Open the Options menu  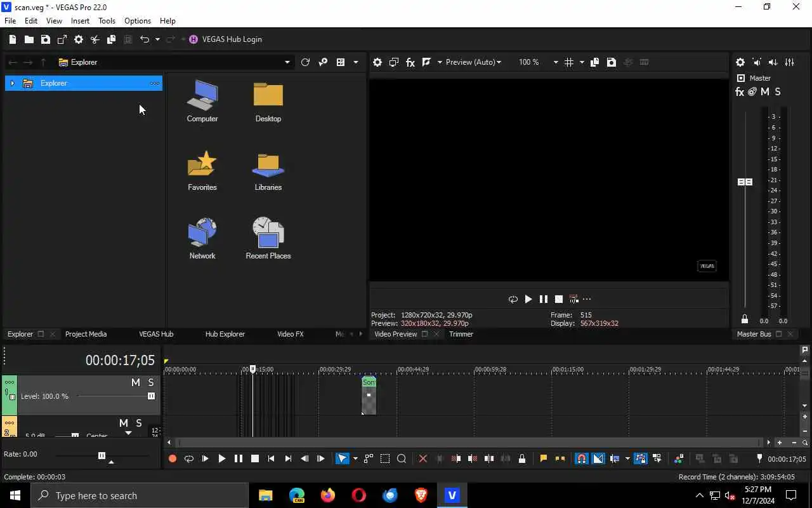(x=138, y=21)
